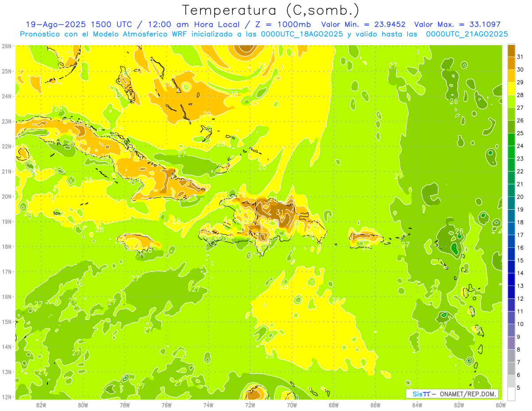Click the legend scale value '24'

tap(520, 146)
